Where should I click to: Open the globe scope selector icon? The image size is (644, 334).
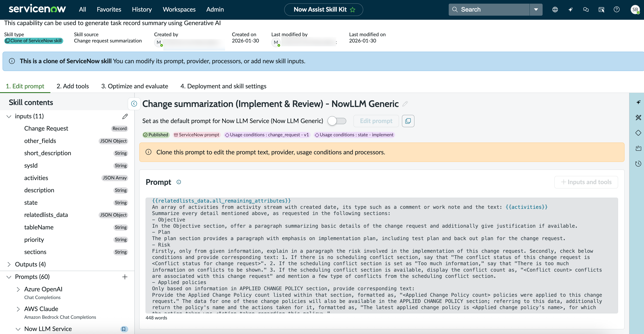(x=555, y=9)
